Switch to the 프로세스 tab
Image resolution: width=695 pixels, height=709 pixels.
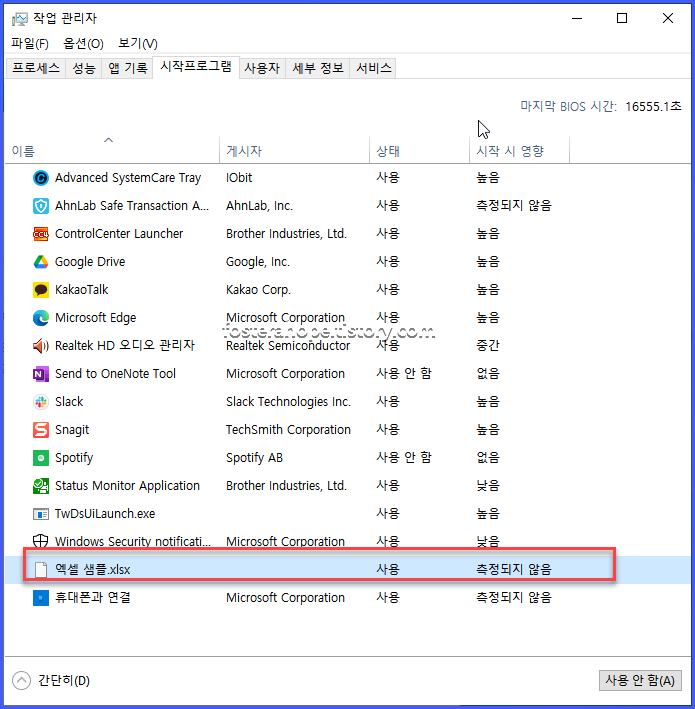coord(36,68)
